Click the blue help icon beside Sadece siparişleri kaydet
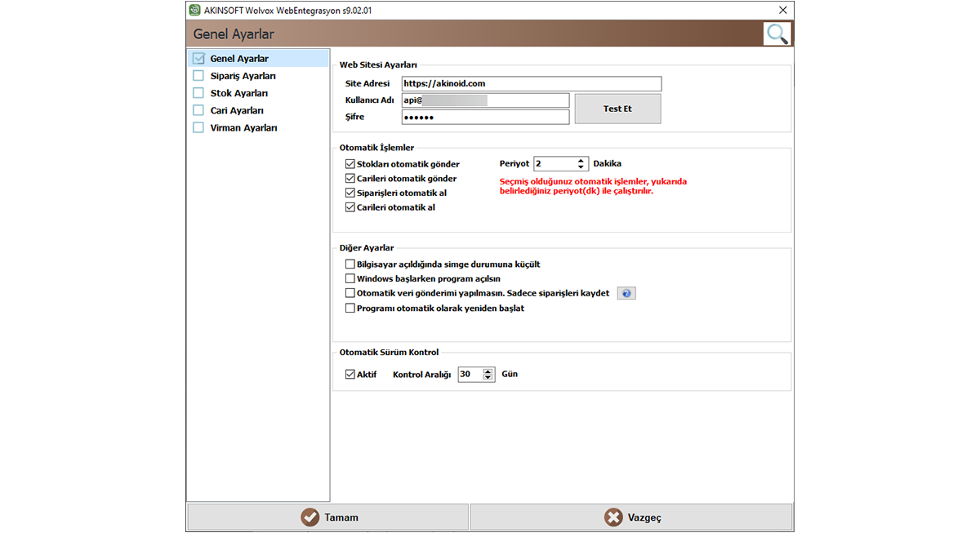This screenshot has width=980, height=533. tap(626, 294)
